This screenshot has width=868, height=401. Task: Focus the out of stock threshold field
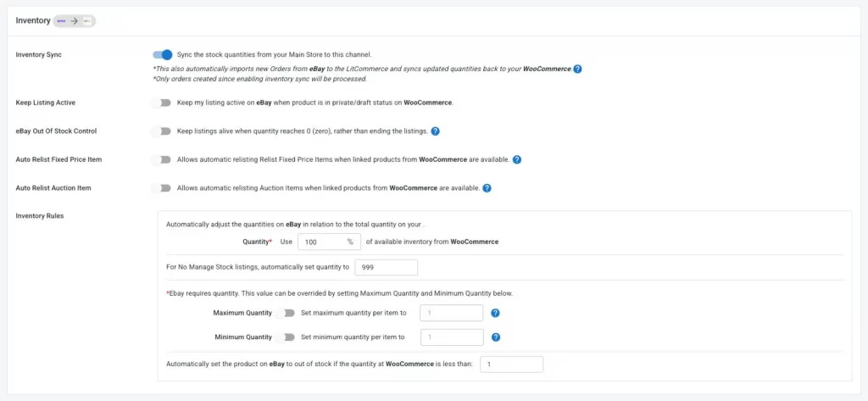(511, 365)
